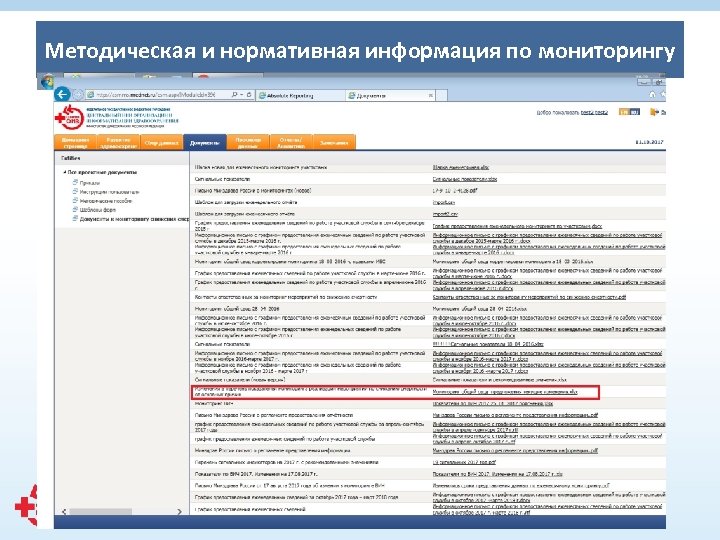The height and width of the screenshot is (540, 720).
Task: Click the refresh icon in address bar
Action: (x=248, y=95)
